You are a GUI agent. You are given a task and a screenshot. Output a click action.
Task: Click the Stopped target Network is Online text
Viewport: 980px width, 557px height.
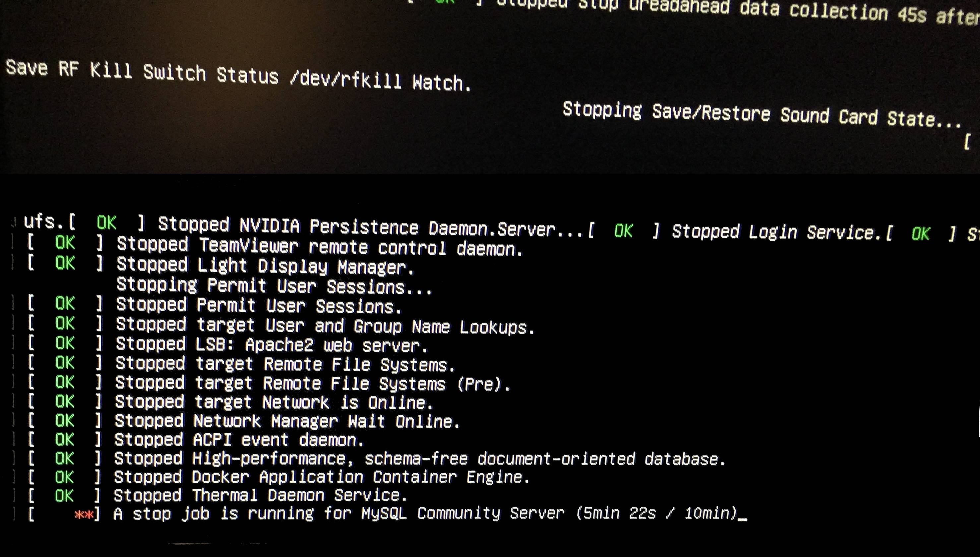(x=274, y=402)
